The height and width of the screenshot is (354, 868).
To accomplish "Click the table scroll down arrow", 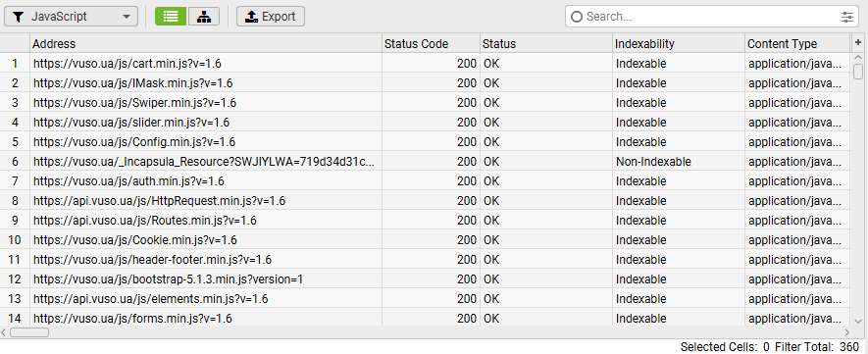I will coord(858,321).
